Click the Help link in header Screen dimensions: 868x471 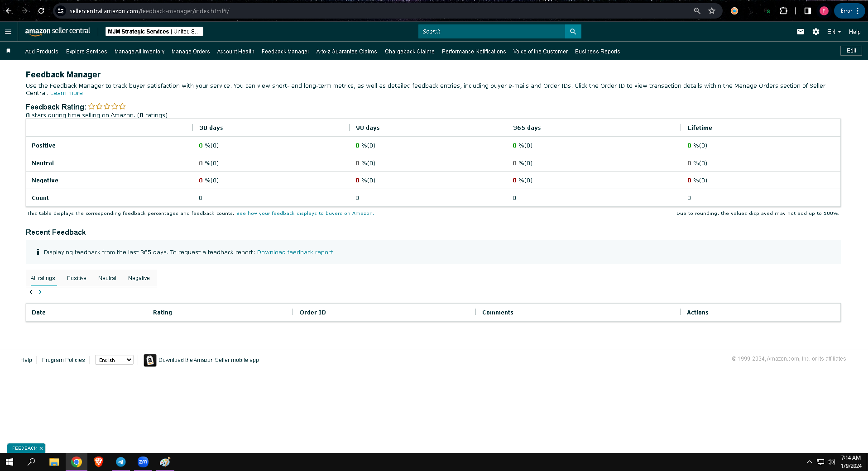pyautogui.click(x=854, y=32)
